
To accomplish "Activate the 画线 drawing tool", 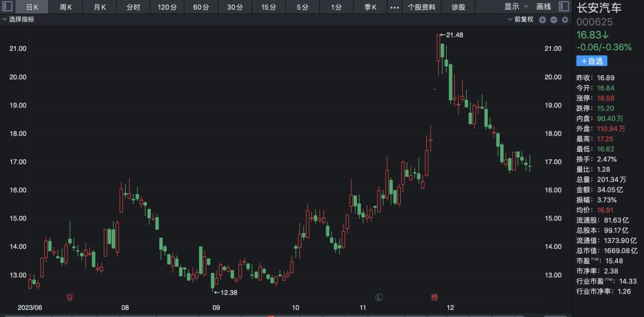I will tap(543, 7).
